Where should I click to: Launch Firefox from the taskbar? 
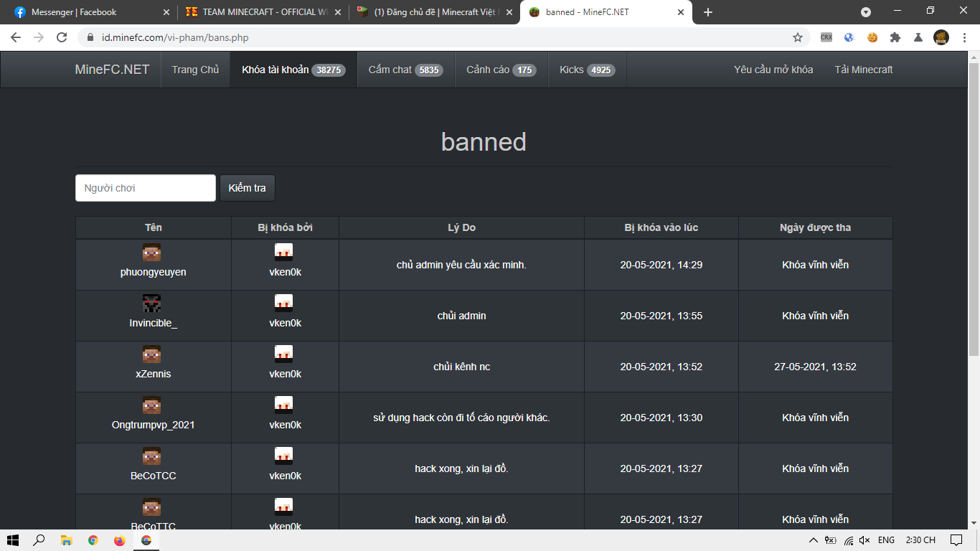119,540
